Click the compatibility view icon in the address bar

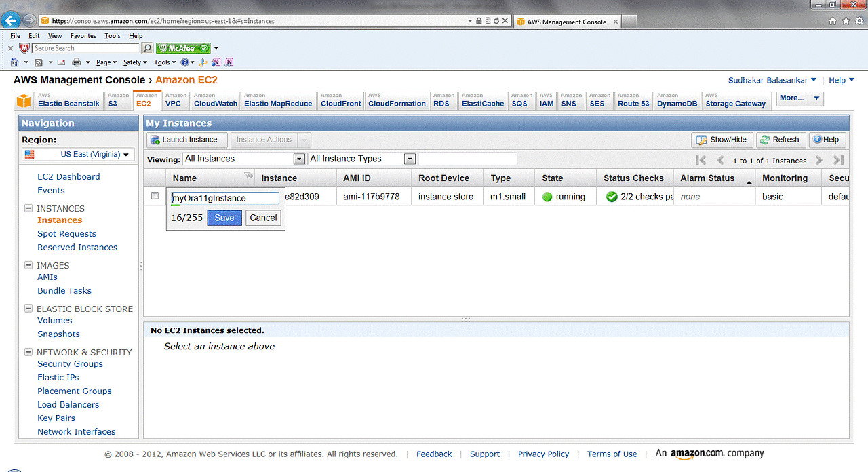(488, 21)
